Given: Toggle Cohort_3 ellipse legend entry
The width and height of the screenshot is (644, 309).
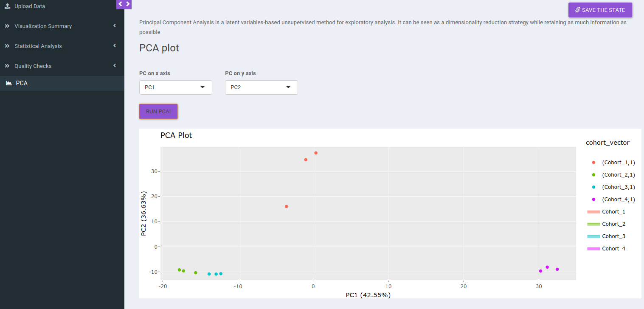Looking at the screenshot, I should [x=606, y=236].
